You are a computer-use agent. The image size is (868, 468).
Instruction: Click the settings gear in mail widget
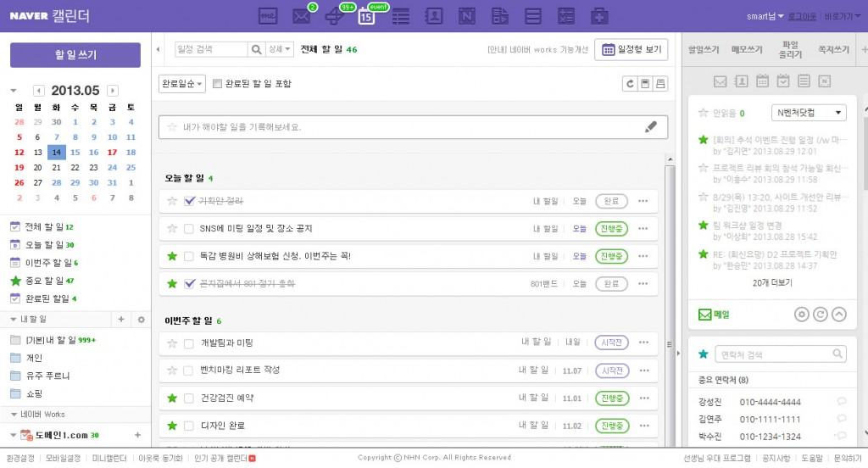tap(802, 315)
